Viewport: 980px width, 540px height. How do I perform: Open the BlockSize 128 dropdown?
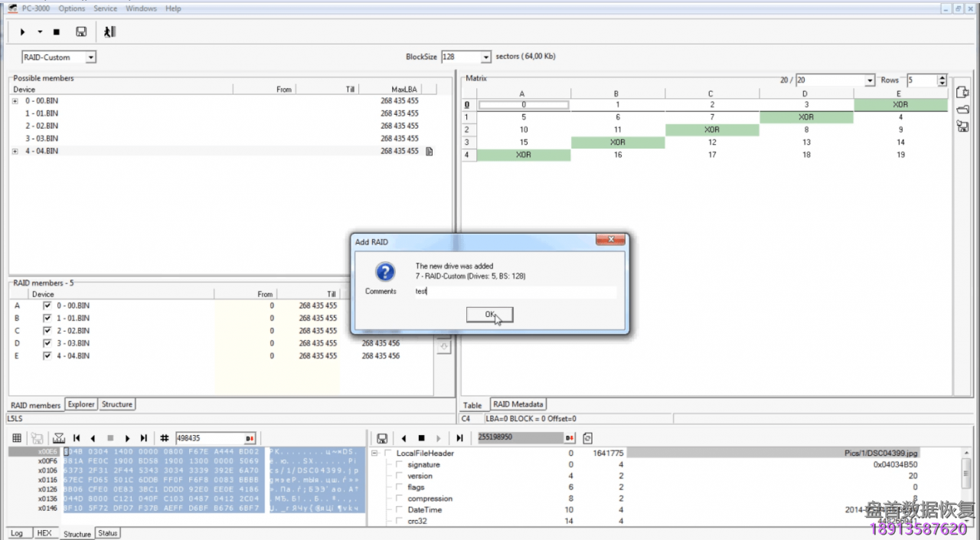pos(485,57)
